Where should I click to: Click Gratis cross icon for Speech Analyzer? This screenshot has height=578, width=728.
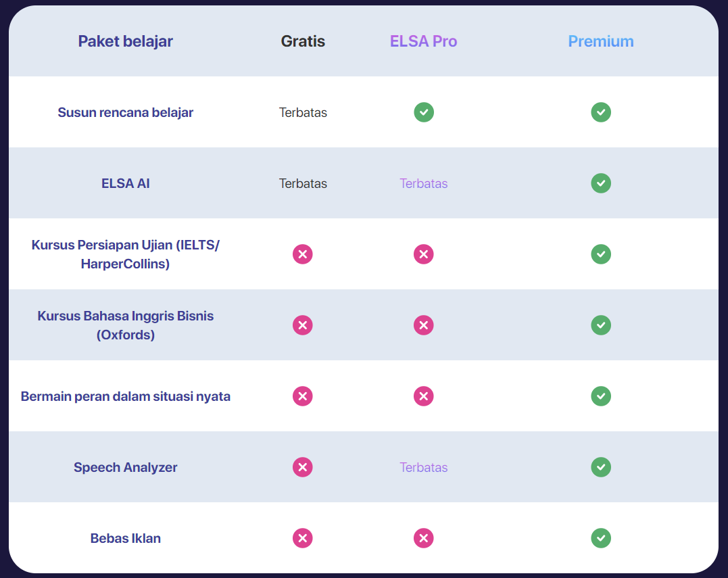[303, 467]
